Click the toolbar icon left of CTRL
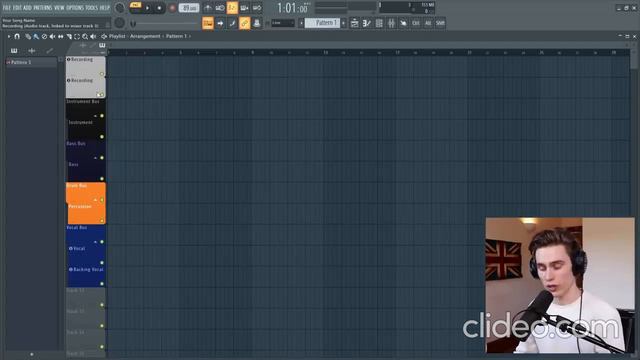 [x=404, y=23]
